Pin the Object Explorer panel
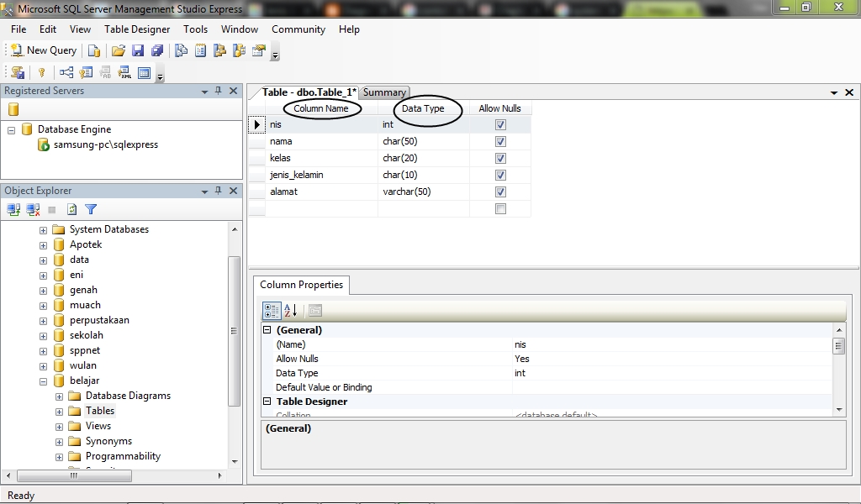The width and height of the screenshot is (861, 504). tap(219, 191)
